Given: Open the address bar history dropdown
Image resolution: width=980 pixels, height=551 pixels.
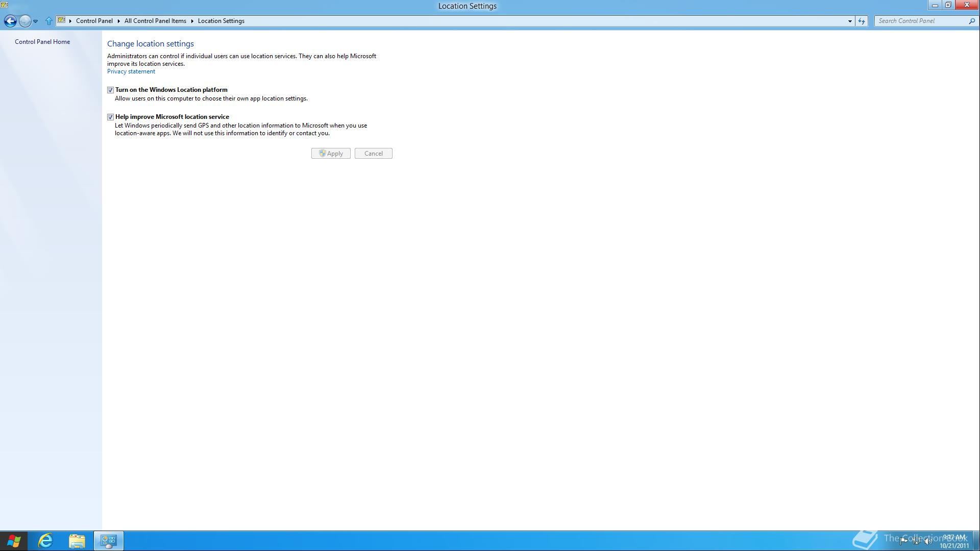Looking at the screenshot, I should click(x=851, y=21).
